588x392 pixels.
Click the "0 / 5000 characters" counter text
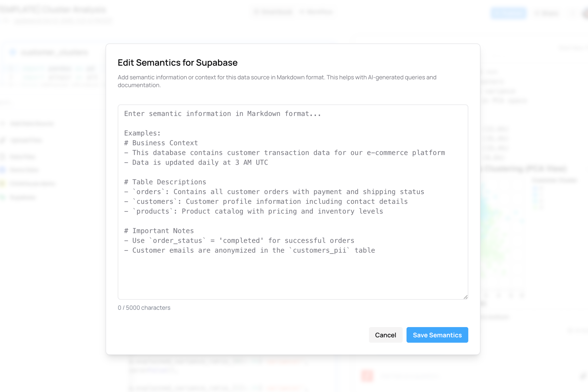(x=144, y=308)
